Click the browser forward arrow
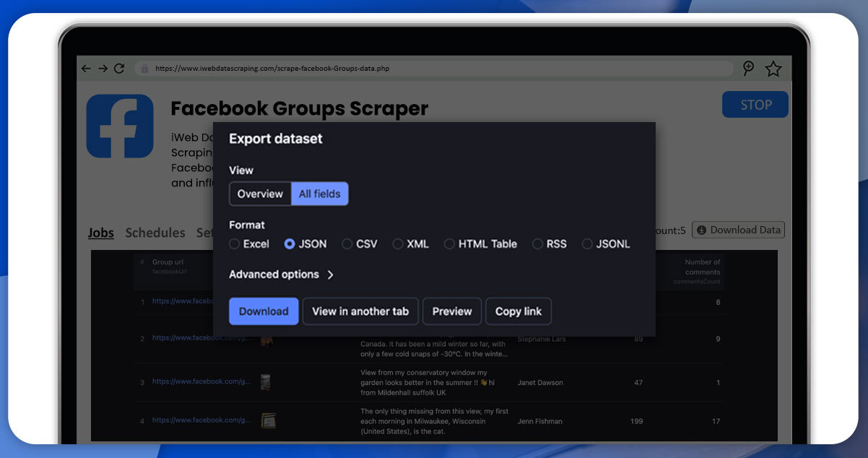Image resolution: width=868 pixels, height=458 pixels. coord(102,68)
